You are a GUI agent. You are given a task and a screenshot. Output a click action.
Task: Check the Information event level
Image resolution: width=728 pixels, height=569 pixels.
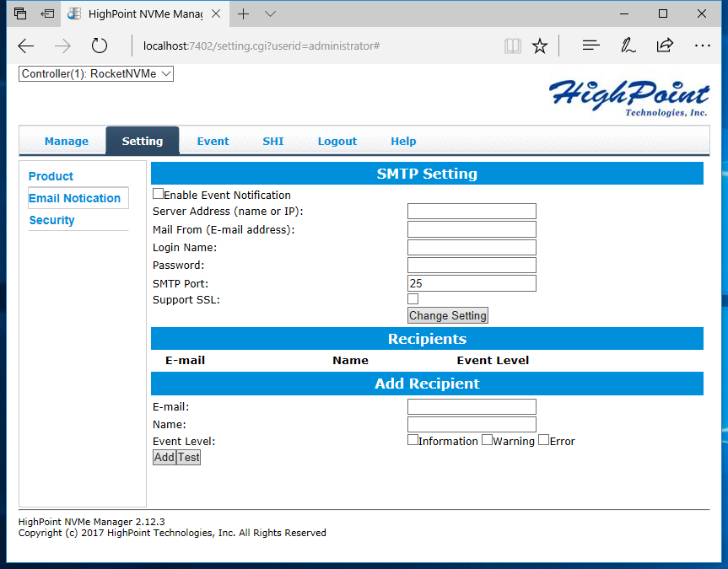click(413, 439)
